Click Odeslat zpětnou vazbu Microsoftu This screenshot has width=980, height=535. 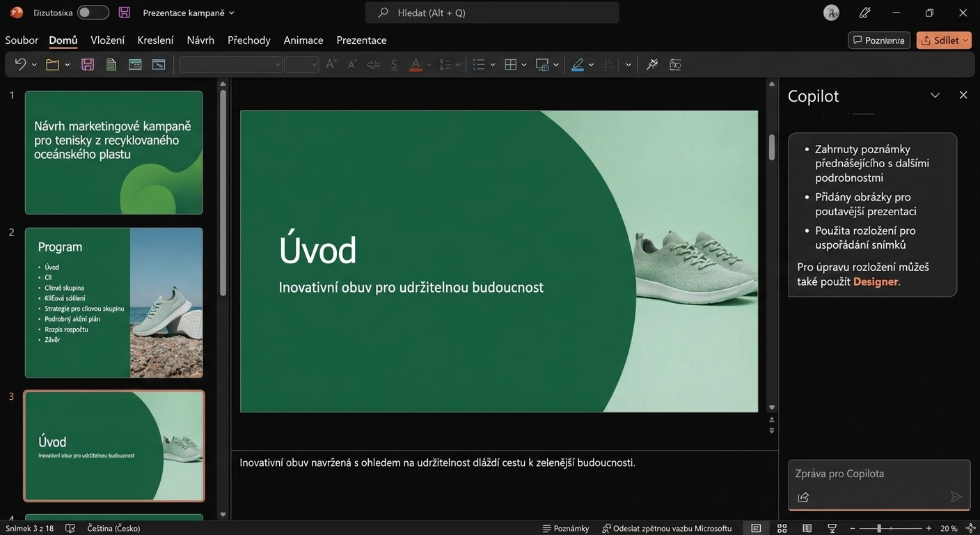pos(667,529)
